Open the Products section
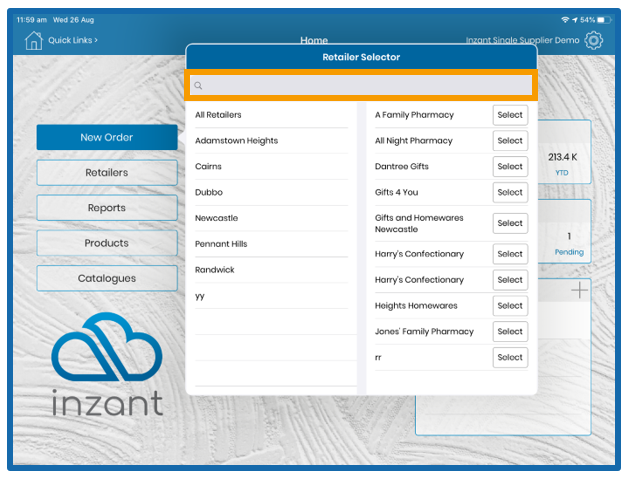Viewport: 626px width, 478px height. click(x=107, y=243)
